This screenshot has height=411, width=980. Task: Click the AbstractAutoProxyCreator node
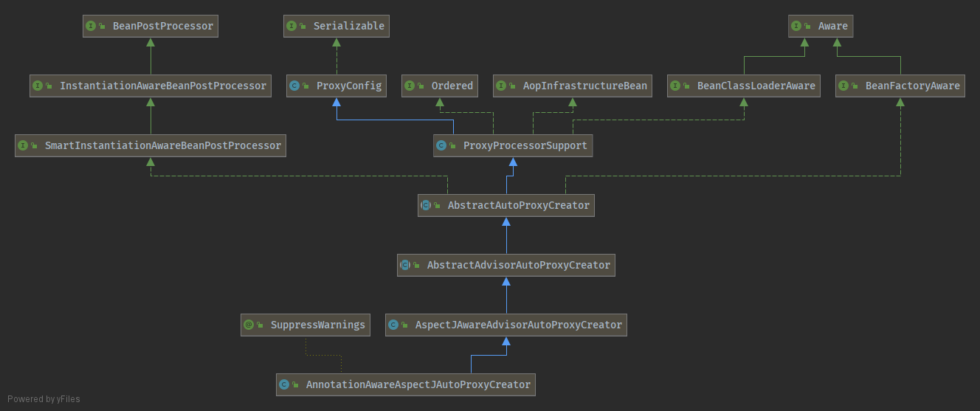[x=506, y=205]
